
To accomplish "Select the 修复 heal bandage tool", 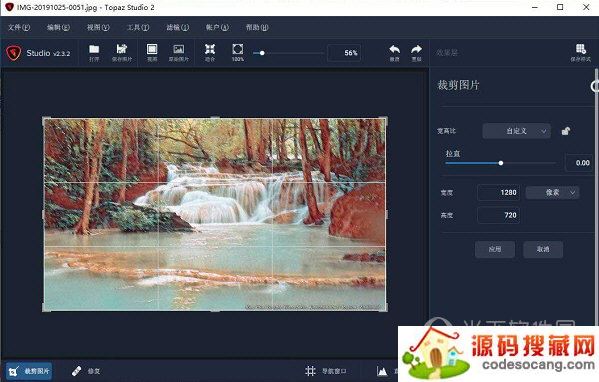I will (x=86, y=371).
